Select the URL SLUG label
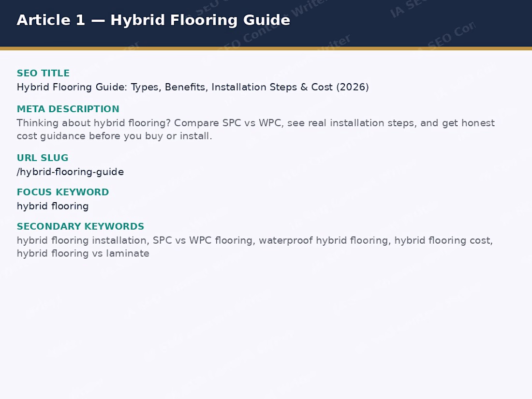 pyautogui.click(x=43, y=158)
